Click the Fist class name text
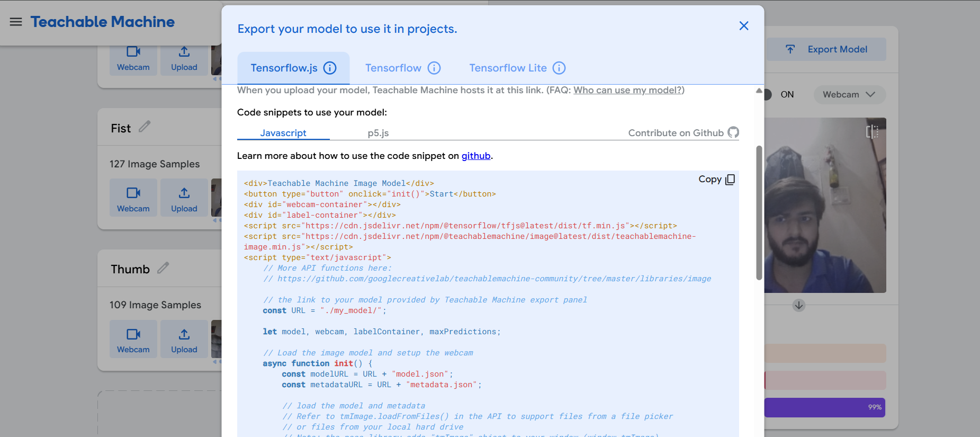This screenshot has width=980, height=437. pyautogui.click(x=121, y=128)
